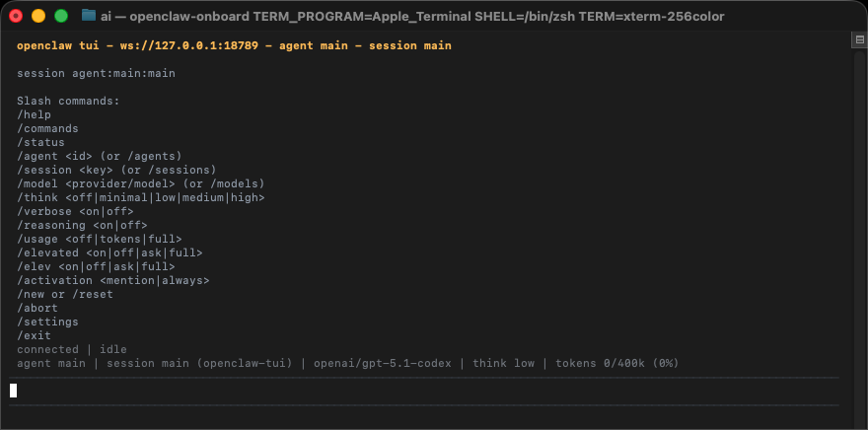The image size is (868, 430).
Task: Click the /help slash command line
Action: (34, 114)
